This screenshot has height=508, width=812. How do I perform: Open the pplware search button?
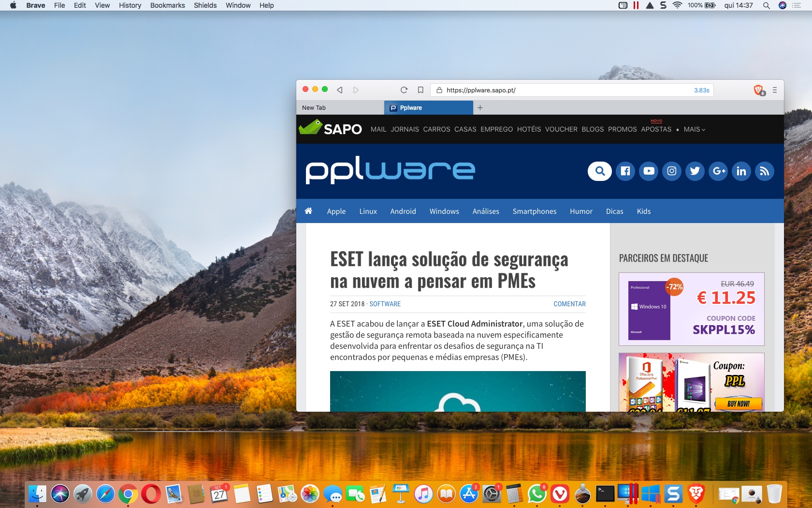[x=600, y=171]
